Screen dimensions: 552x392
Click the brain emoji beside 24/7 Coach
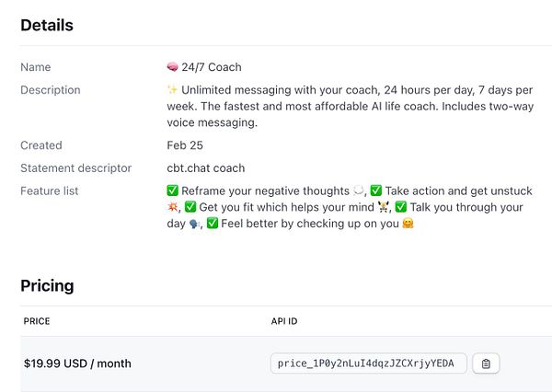tap(172, 67)
